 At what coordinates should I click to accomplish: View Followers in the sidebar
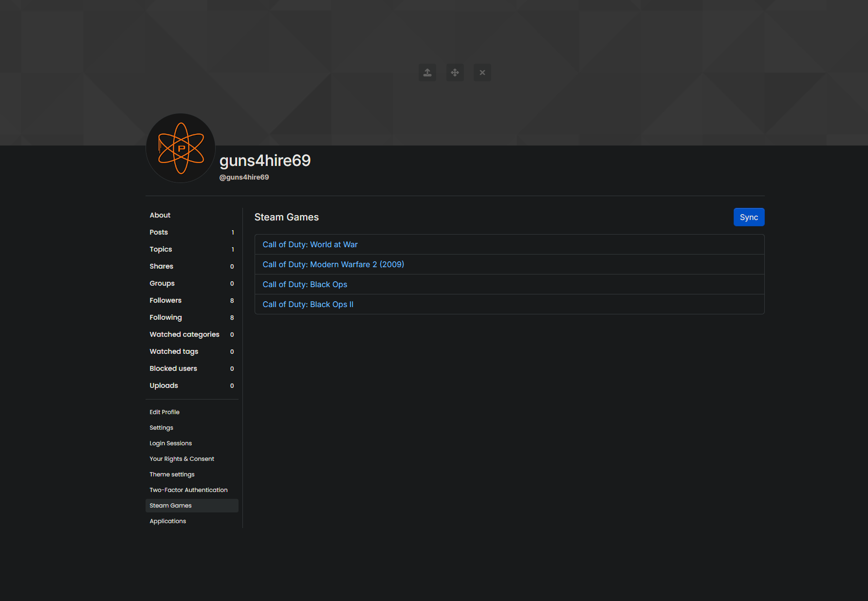[x=166, y=300]
